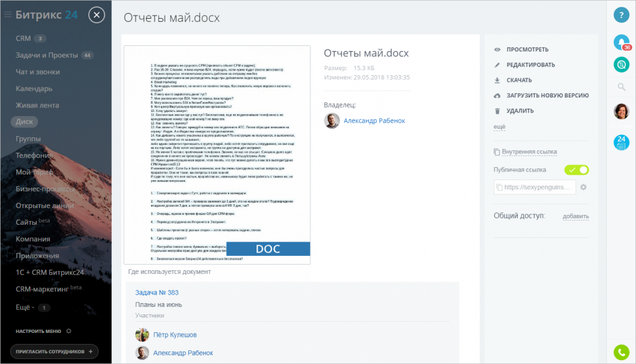Open the woman's avatar in the right bar

point(621,111)
